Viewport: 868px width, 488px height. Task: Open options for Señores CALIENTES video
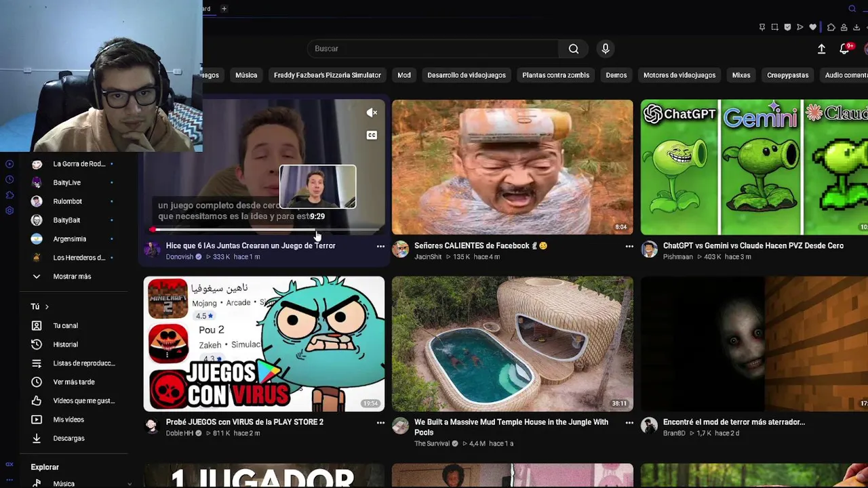click(x=629, y=247)
